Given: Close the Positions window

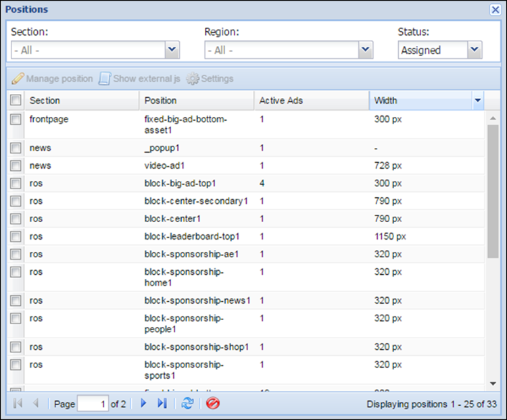Looking at the screenshot, I should click(496, 9).
